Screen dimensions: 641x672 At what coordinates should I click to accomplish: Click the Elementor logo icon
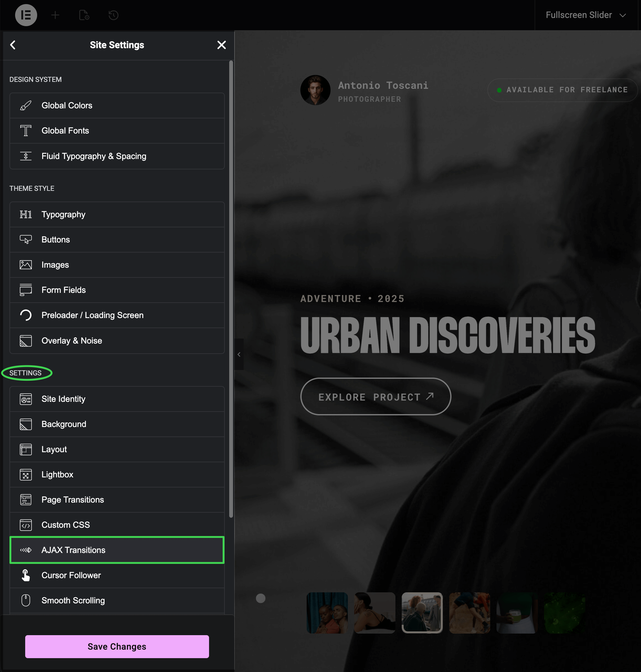[x=26, y=15]
